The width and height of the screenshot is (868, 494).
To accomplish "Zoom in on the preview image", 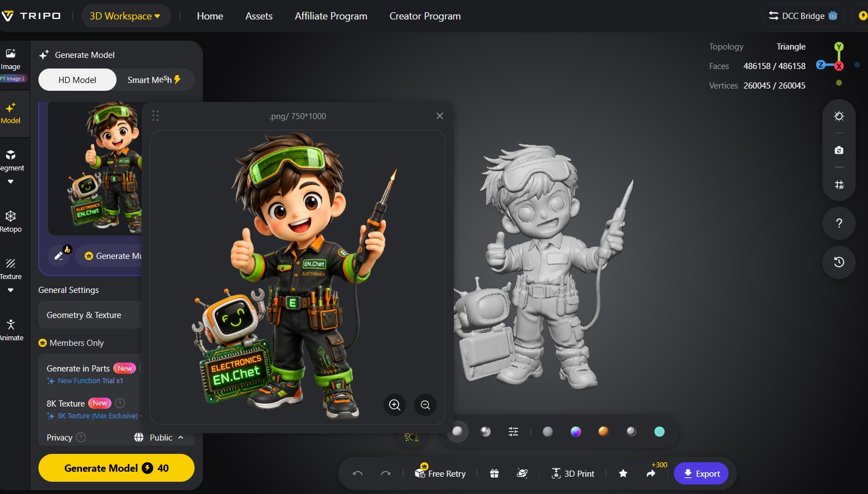I will pos(395,405).
